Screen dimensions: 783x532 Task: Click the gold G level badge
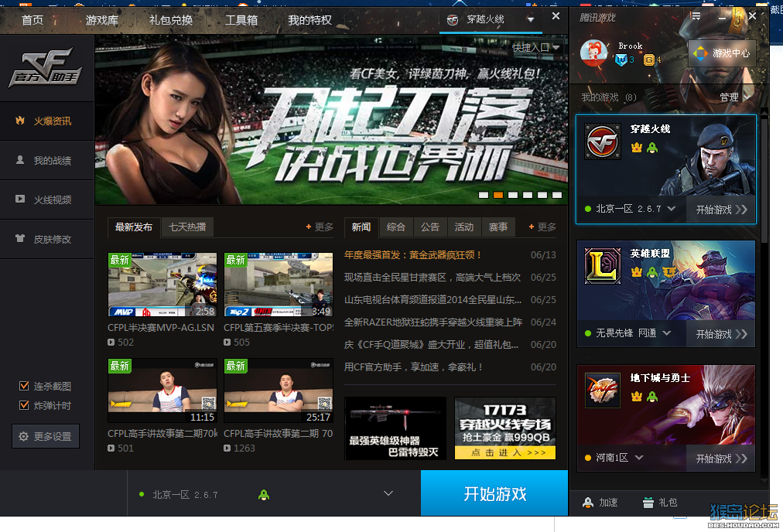pos(648,60)
